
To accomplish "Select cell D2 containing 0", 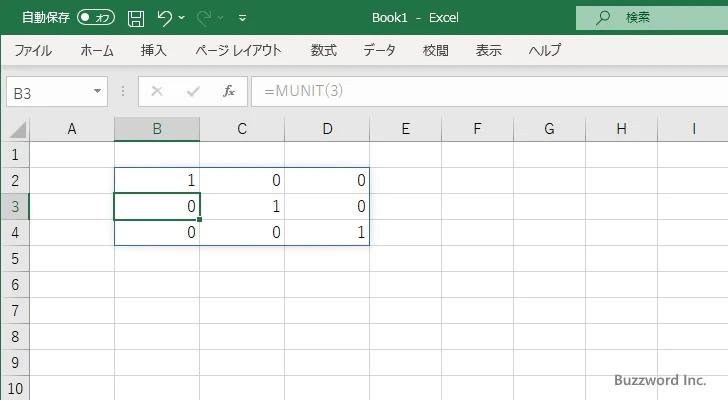I will (x=327, y=181).
